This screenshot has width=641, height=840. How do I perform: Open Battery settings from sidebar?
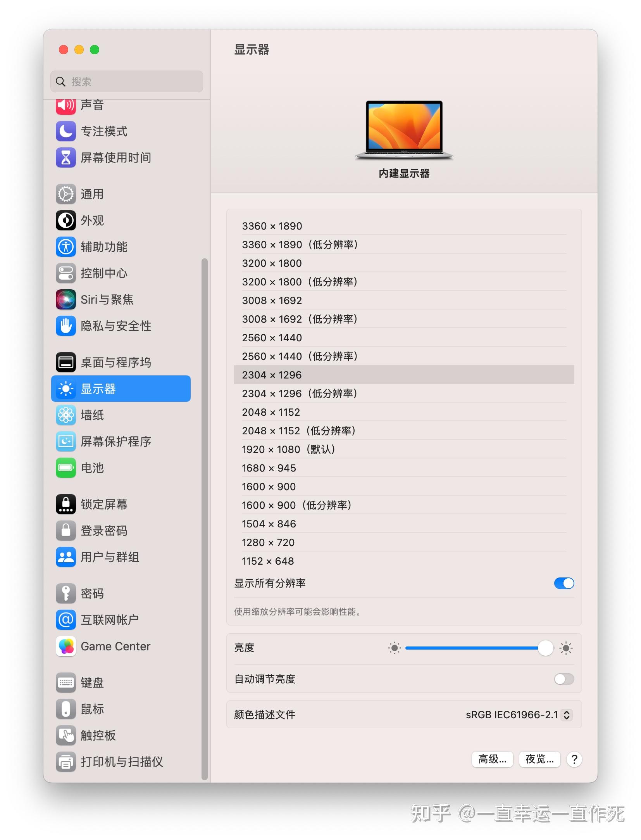coord(65,468)
